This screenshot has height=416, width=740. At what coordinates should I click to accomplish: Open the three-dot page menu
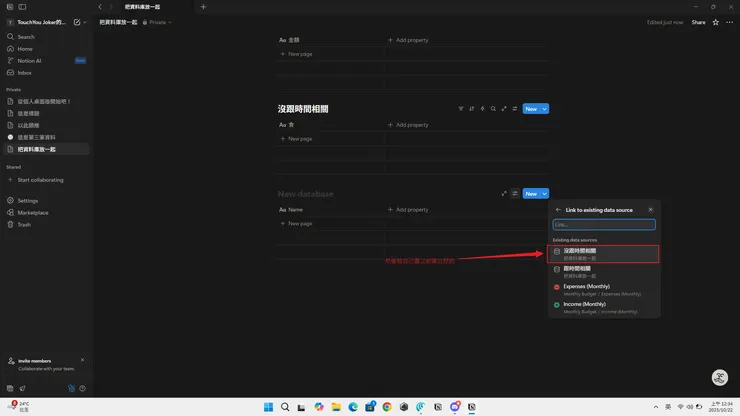729,22
